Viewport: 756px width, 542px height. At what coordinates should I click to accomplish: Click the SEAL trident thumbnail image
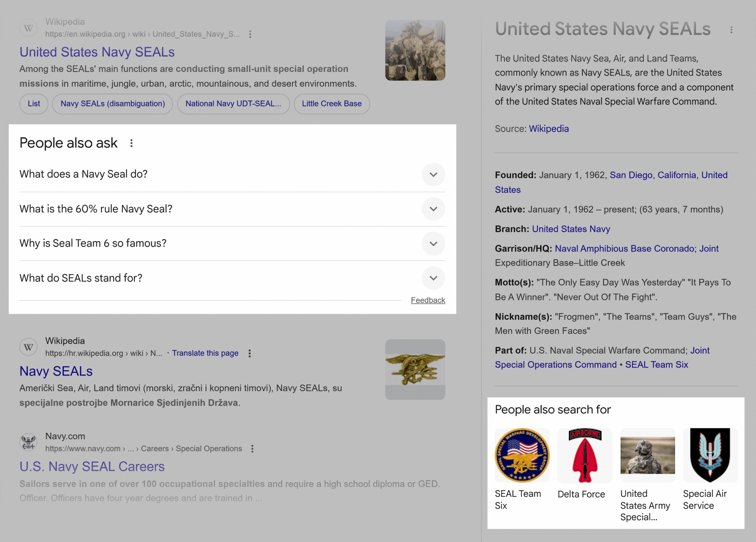pyautogui.click(x=415, y=369)
